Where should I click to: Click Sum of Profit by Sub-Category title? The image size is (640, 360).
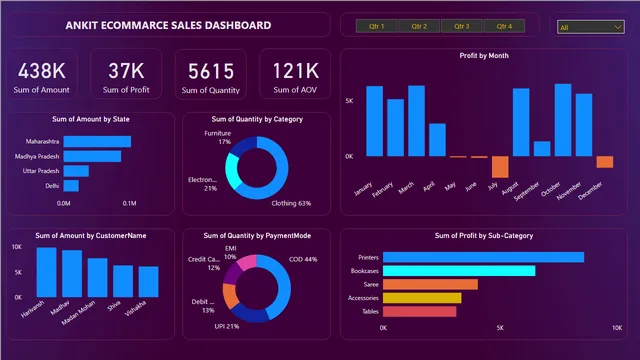click(484, 236)
